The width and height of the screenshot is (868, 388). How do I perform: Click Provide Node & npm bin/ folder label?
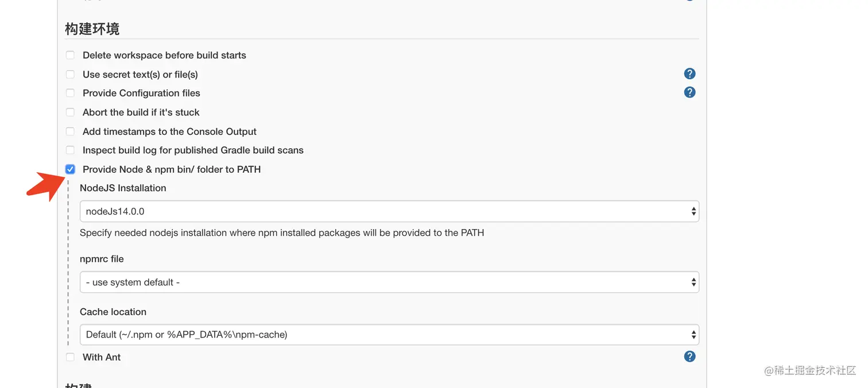tap(172, 169)
